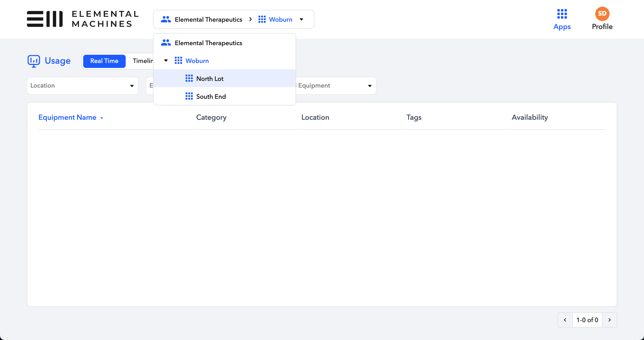Open the Equipment filter dropdown

coord(336,86)
